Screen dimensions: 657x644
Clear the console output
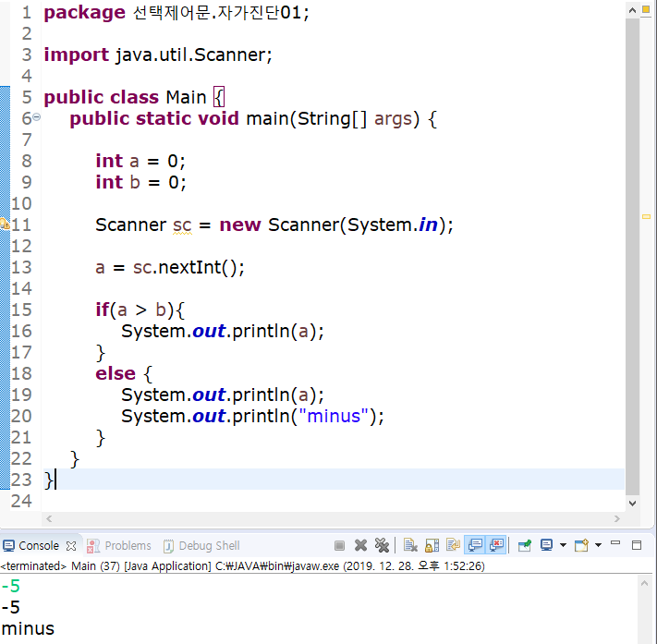tap(410, 545)
